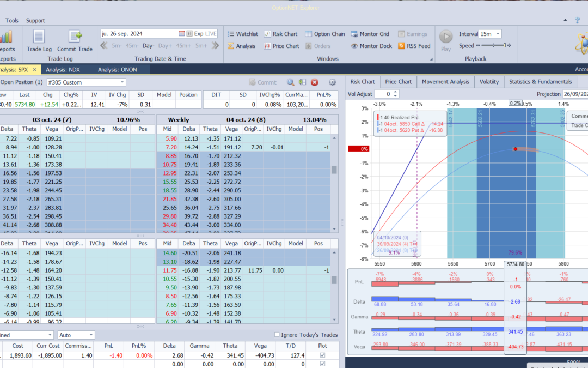Step back one day with Day-
The width and height of the screenshot is (588, 368).
[148, 45]
